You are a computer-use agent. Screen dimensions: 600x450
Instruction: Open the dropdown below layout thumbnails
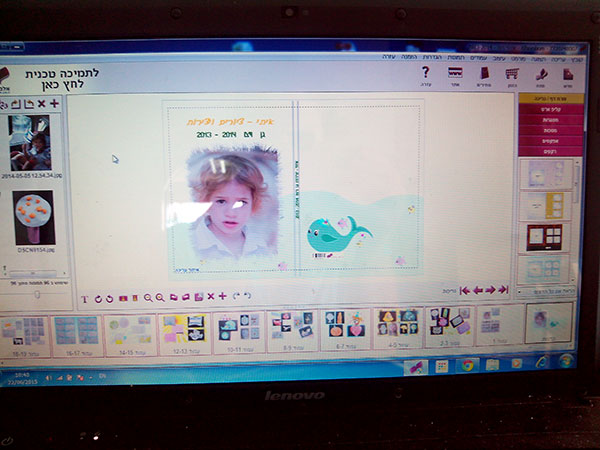pos(546,292)
